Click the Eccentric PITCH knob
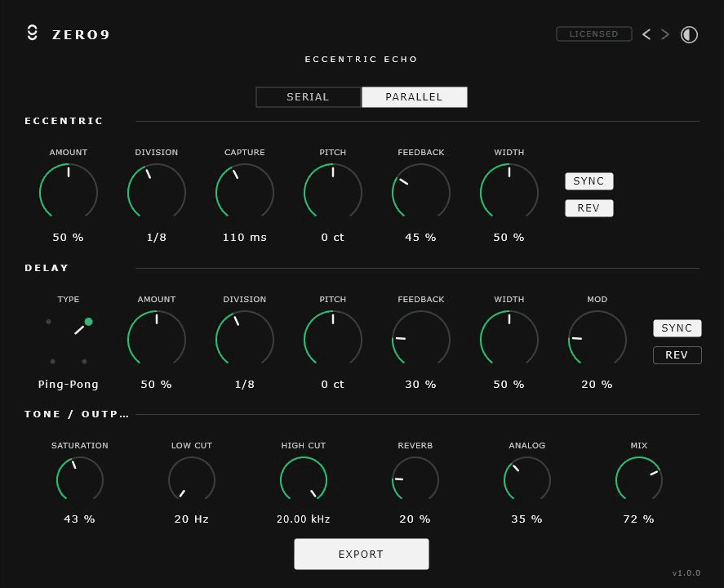The height and width of the screenshot is (588, 724). 333,192
